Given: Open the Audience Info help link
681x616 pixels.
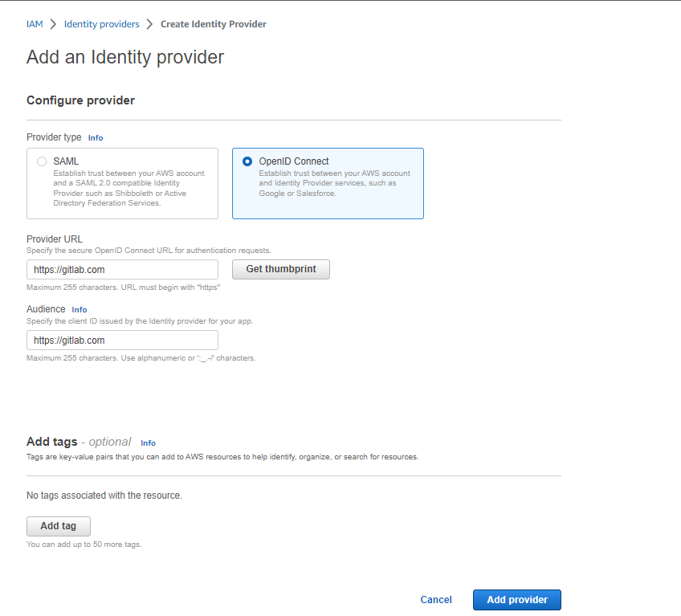Looking at the screenshot, I should point(79,309).
